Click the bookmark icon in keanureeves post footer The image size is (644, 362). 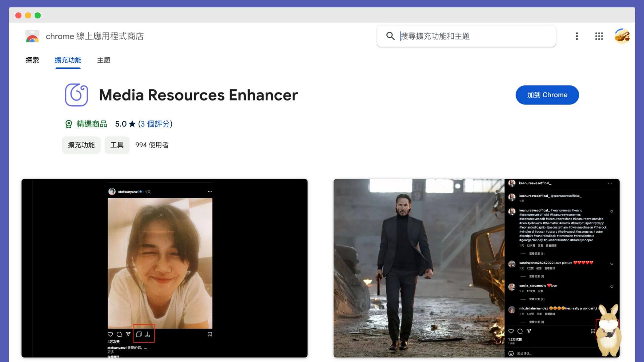pos(593,331)
